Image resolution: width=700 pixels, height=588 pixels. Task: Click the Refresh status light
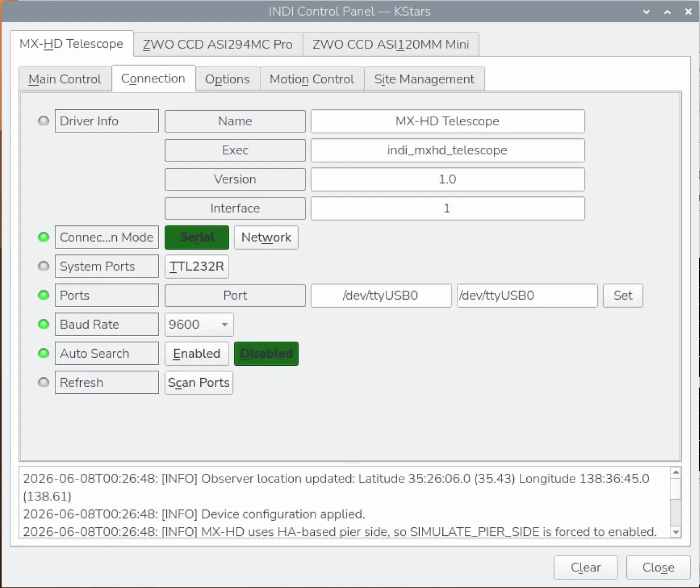click(x=44, y=382)
